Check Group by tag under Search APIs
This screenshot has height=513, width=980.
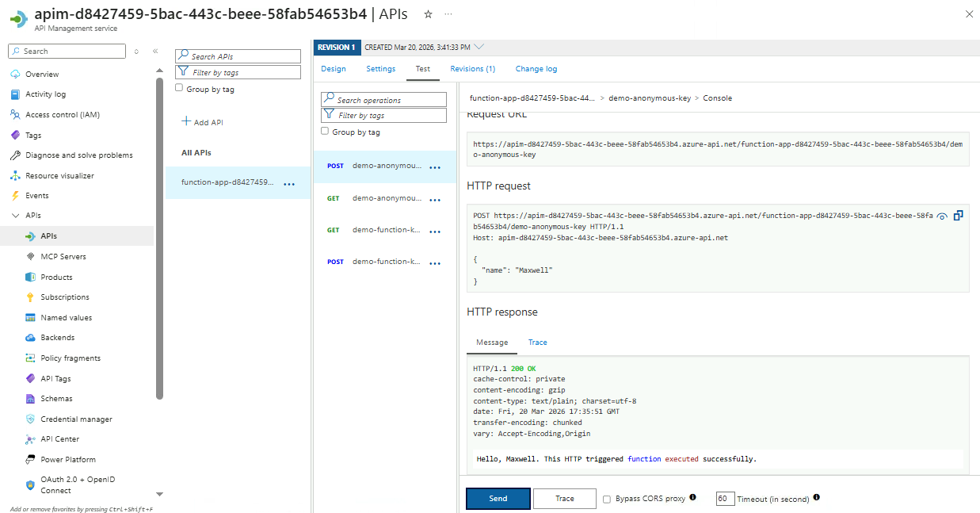click(x=179, y=89)
